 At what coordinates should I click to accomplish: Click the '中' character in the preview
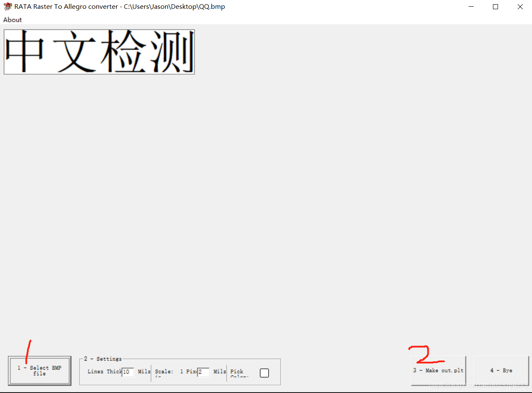pyautogui.click(x=24, y=52)
